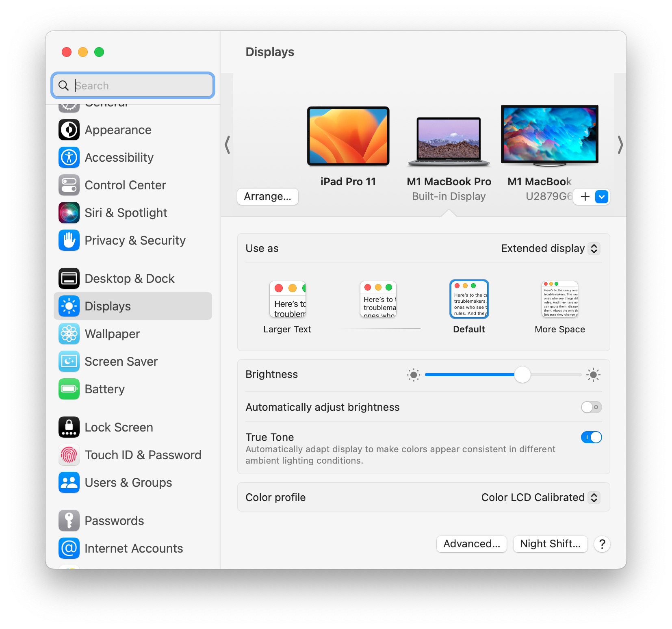672x629 pixels.
Task: Open the Displays settings icon
Action: [x=69, y=306]
